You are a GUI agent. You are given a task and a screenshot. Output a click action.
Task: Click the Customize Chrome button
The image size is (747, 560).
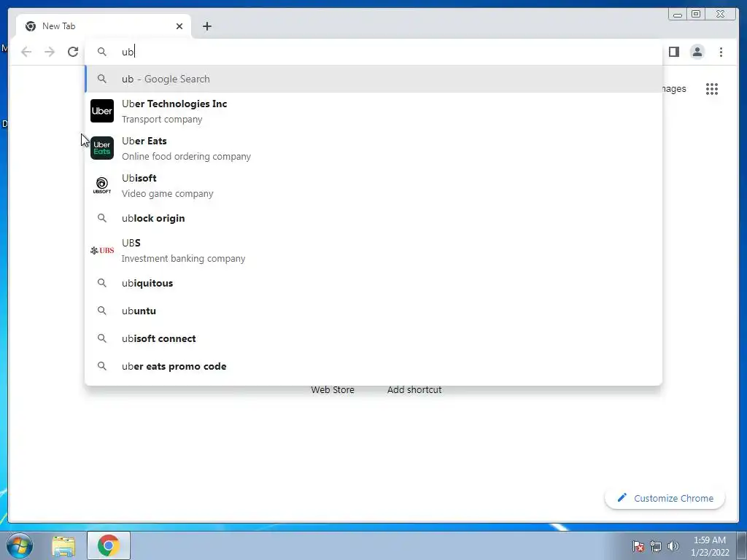click(x=665, y=498)
